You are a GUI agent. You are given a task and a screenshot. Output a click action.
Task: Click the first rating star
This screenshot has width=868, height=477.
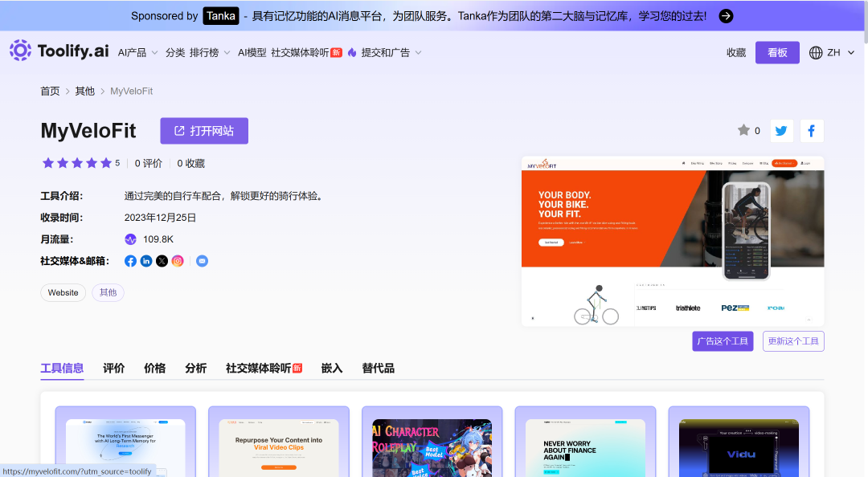coord(48,163)
